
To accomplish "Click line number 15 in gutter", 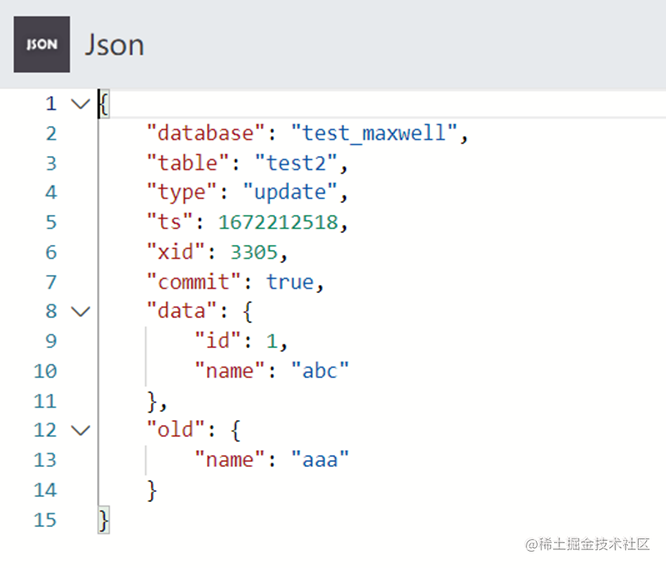I will (46, 520).
